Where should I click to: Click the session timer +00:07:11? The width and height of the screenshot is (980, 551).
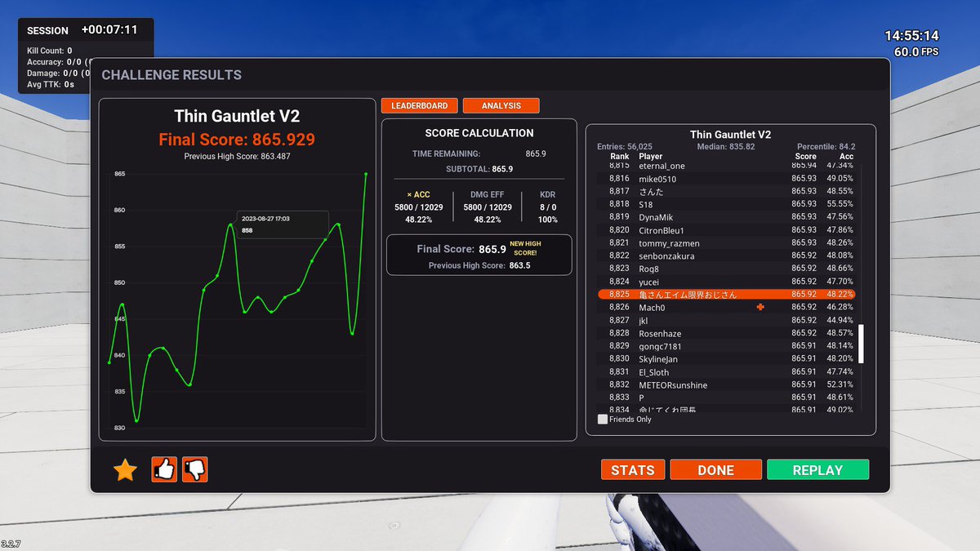(109, 29)
